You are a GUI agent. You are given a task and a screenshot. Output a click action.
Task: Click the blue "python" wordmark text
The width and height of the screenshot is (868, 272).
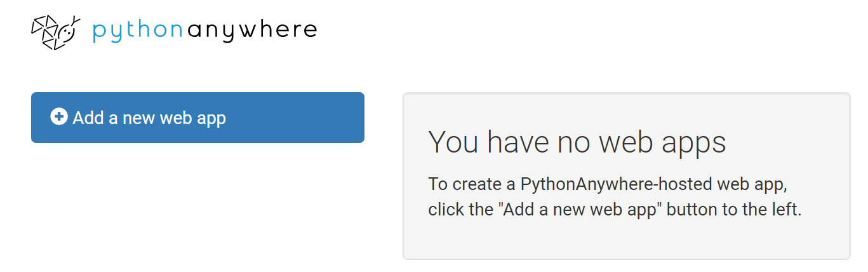pos(138,31)
